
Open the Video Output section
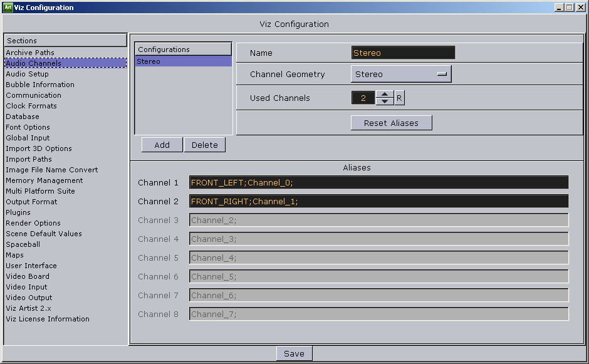[28, 297]
